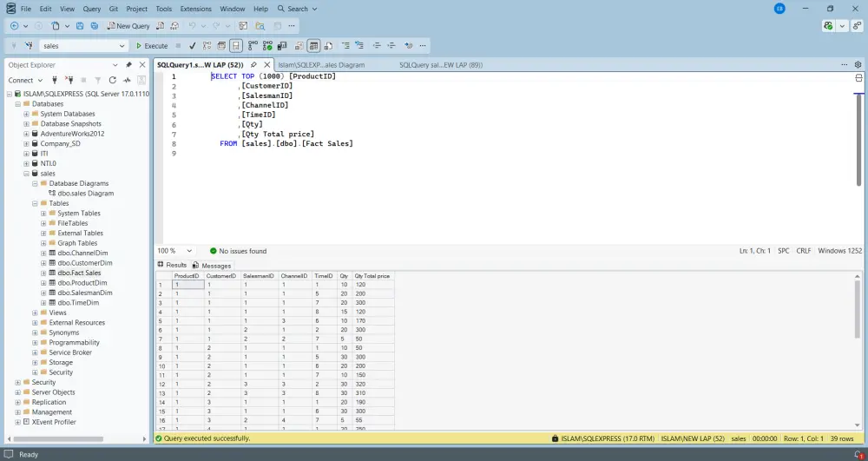Click the Analysis Services query icon
868x461 pixels.
pos(174,26)
